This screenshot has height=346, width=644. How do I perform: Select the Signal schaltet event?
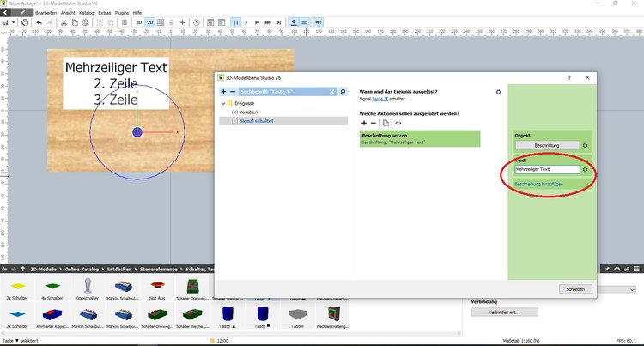pos(283,121)
